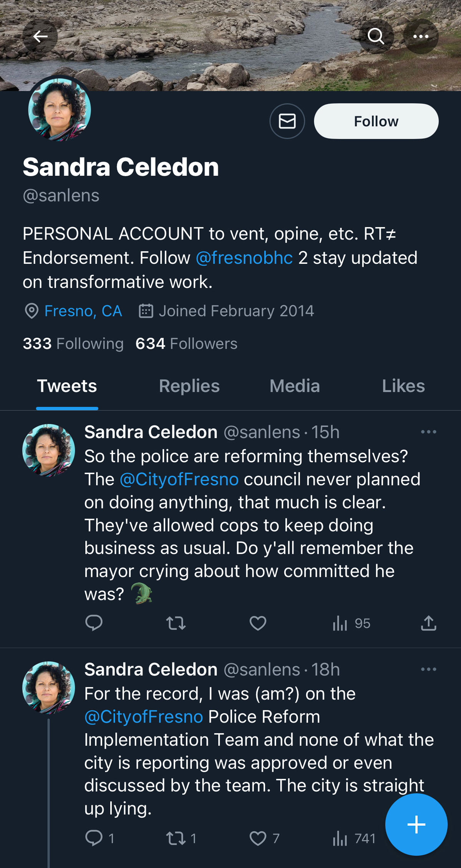The width and height of the screenshot is (461, 868).
Task: Open the @fresnobhc link in bio
Action: point(244,258)
